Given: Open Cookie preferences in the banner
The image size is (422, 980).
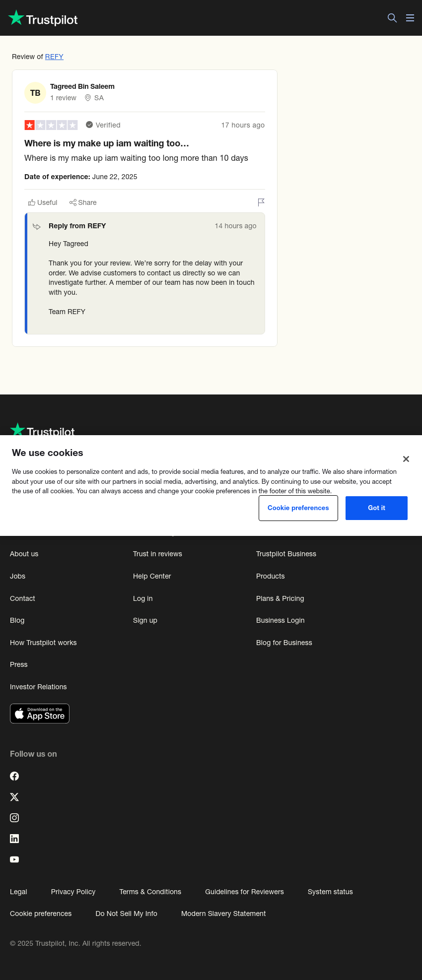Looking at the screenshot, I should pyautogui.click(x=298, y=508).
